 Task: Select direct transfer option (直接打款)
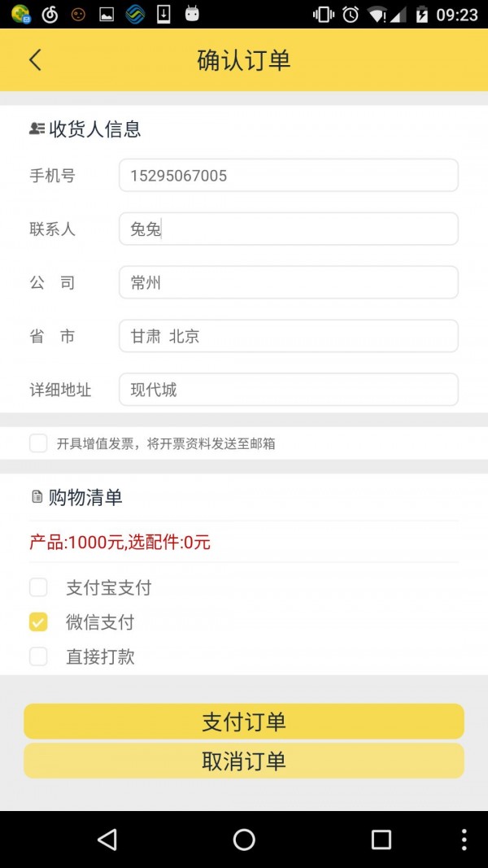tap(38, 656)
